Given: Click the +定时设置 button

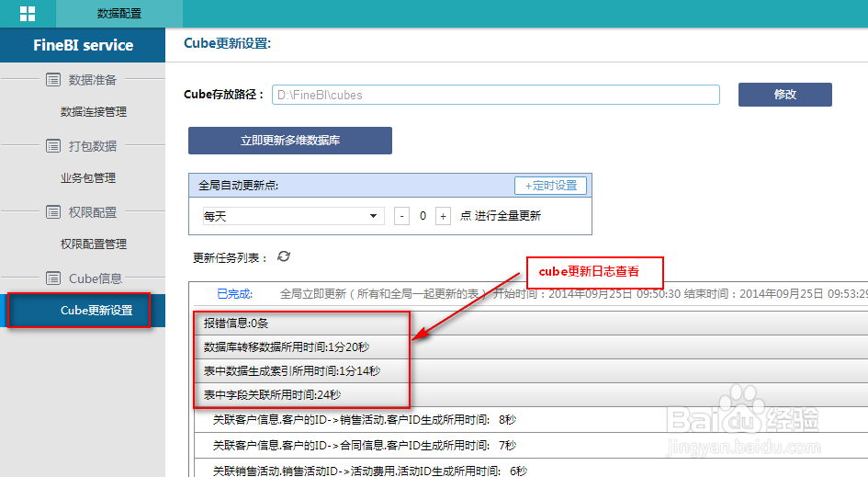Looking at the screenshot, I should pos(550,186).
